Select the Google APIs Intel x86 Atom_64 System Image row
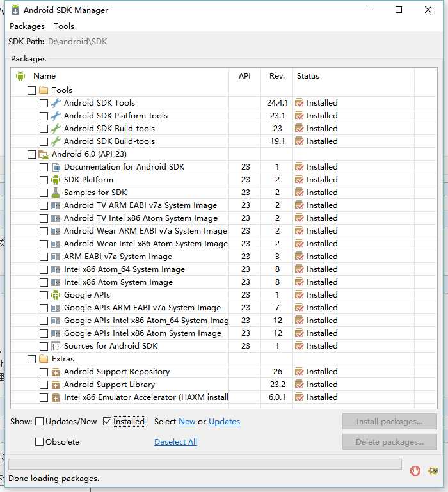Image resolution: width=448 pixels, height=492 pixels. tap(223, 321)
